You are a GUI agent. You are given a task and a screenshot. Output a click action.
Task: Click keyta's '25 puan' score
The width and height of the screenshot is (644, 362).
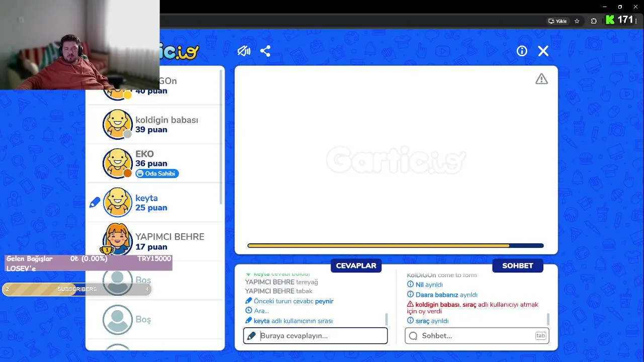tap(151, 208)
